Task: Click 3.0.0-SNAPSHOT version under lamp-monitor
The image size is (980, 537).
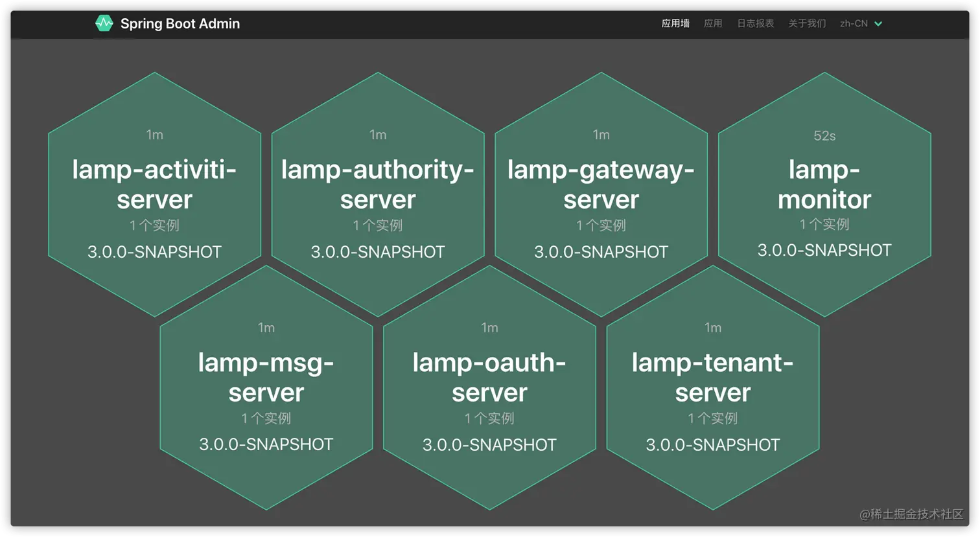Action: click(x=824, y=250)
